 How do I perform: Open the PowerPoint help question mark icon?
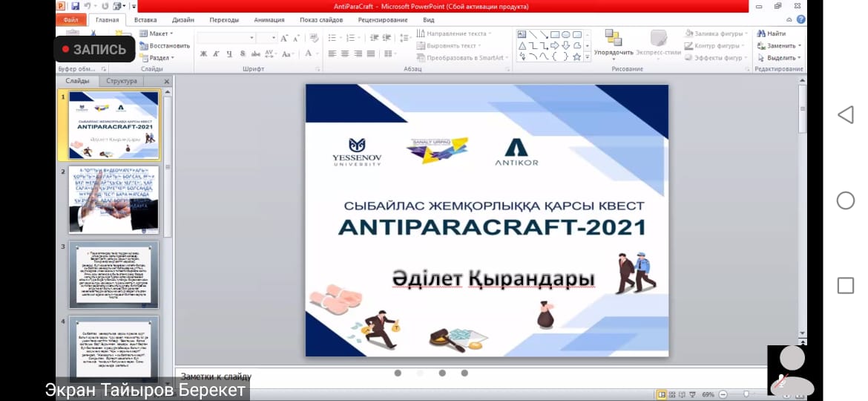point(800,20)
